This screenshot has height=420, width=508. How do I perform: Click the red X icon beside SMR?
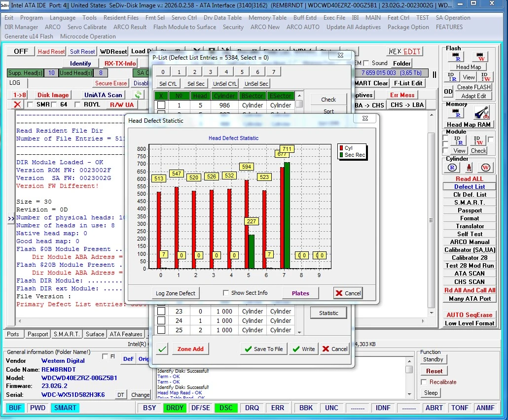click(x=17, y=105)
